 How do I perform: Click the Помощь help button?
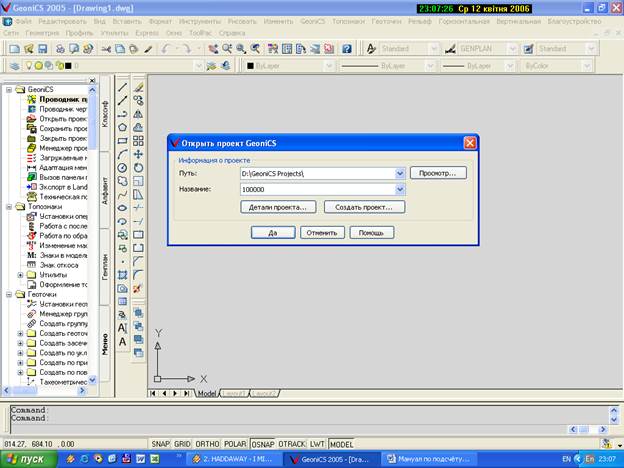click(371, 232)
